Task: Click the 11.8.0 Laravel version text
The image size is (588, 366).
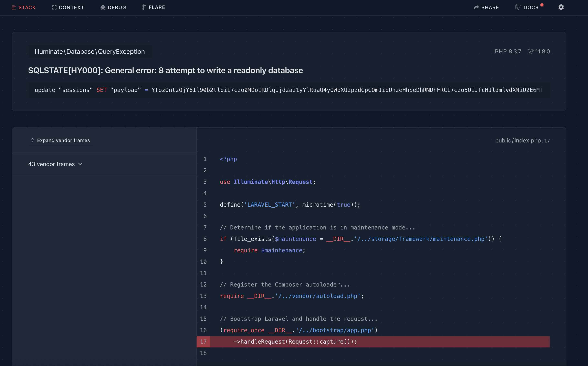Action: [543, 52]
